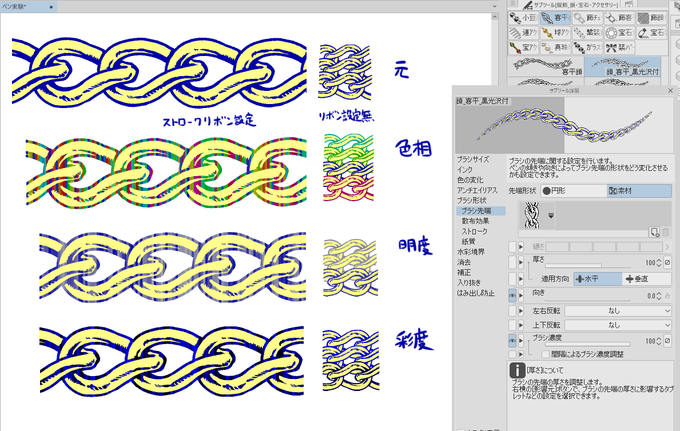The width and height of the screenshot is (680, 431).
Task: Expand the ブラシ濃度 setting row arrow
Action: tap(521, 341)
